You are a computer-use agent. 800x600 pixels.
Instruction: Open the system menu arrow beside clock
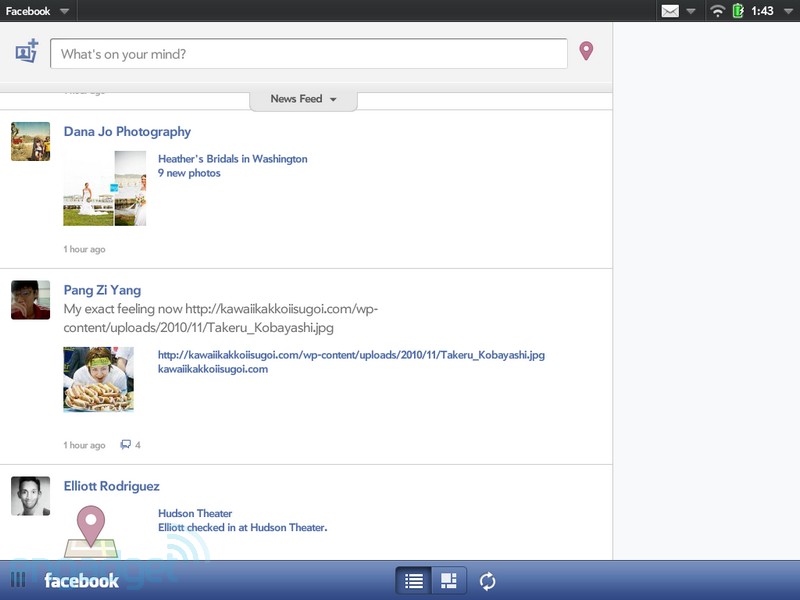[x=788, y=11]
